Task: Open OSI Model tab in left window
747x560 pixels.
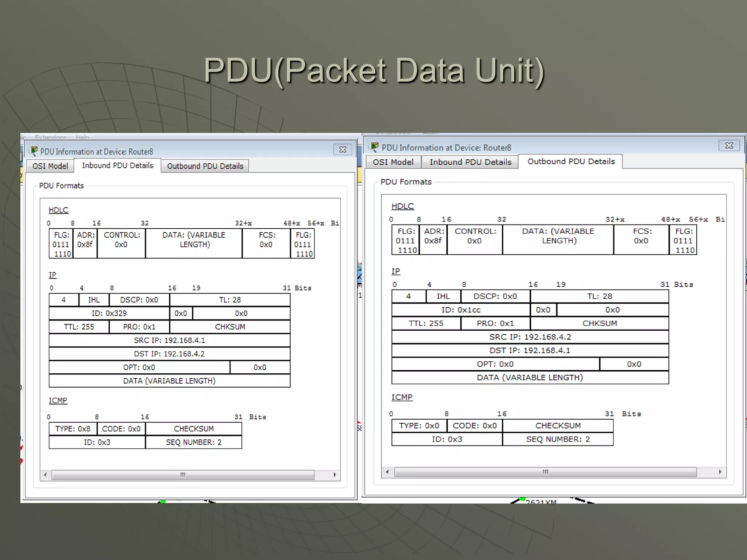Action: 50,166
